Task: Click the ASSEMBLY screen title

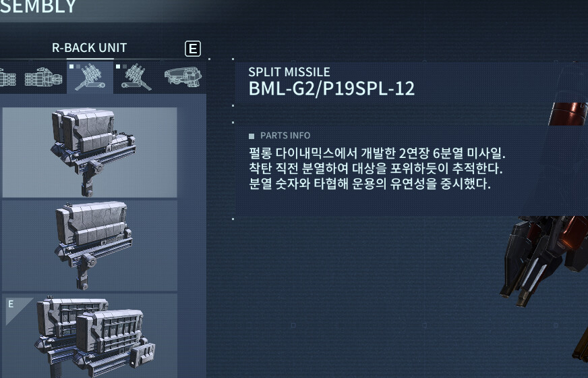Action: pos(38,6)
